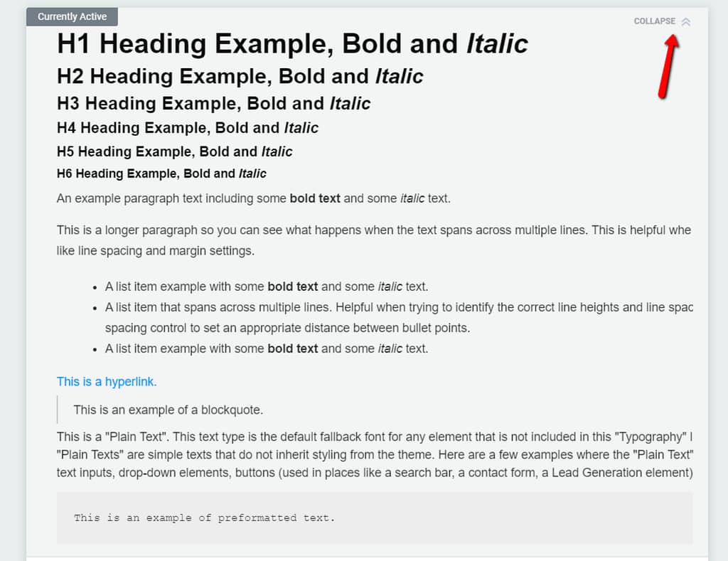Screen dimensions: 728x561
Task: Click the Currently Active badge
Action: coord(72,16)
